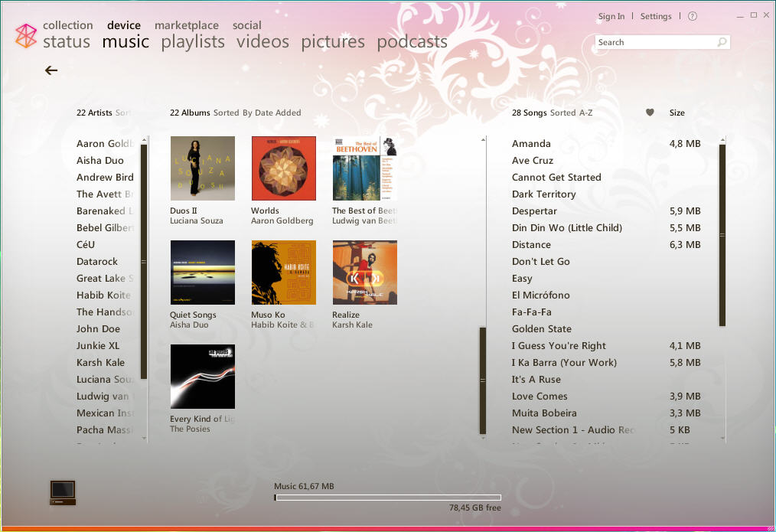The height and width of the screenshot is (532, 776).
Task: Open the Realize album by Karsh Kale
Action: pyautogui.click(x=364, y=273)
